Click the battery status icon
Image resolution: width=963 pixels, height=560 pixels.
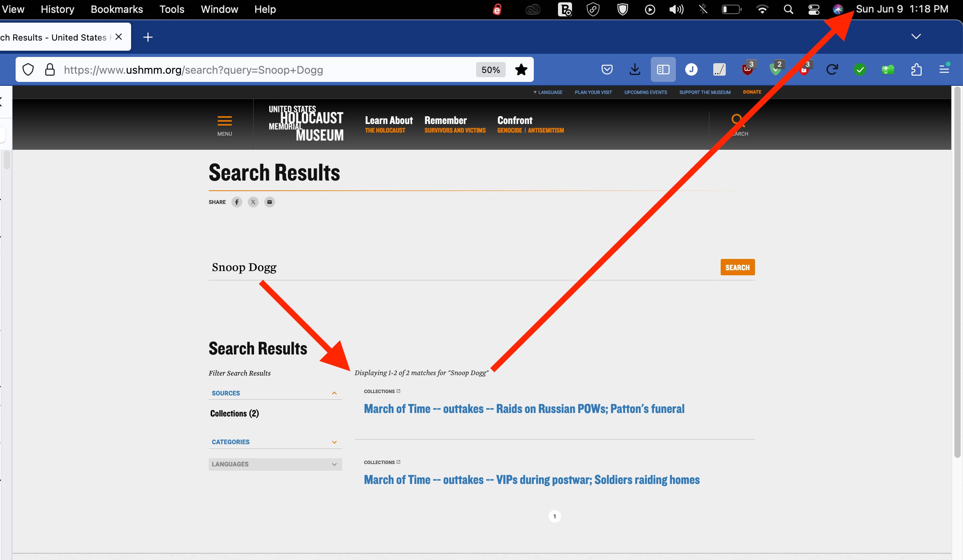click(732, 9)
